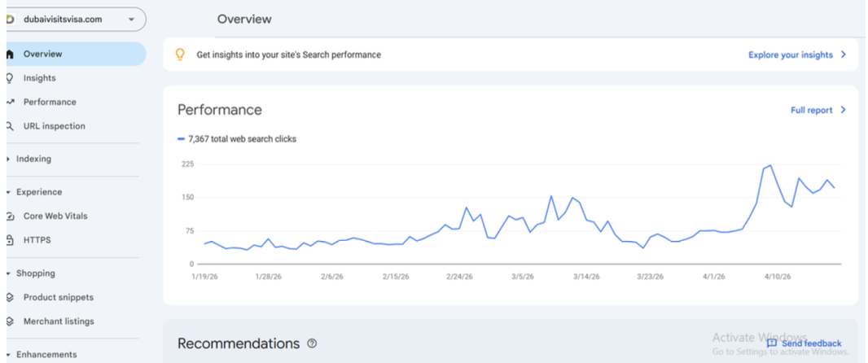
Task: Open Merchant listings in the sidebar
Action: coord(59,321)
